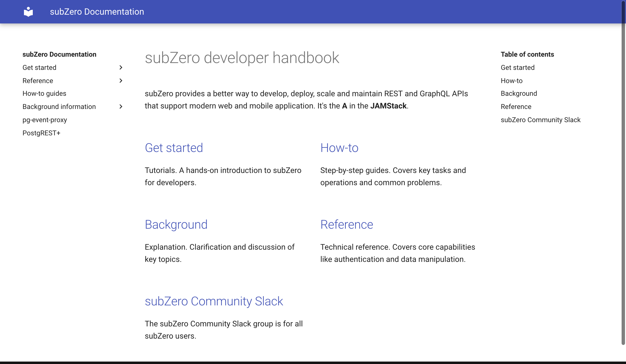Open PostgREST+ sidebar entry
Screen dimensions: 626x364
coord(42,133)
